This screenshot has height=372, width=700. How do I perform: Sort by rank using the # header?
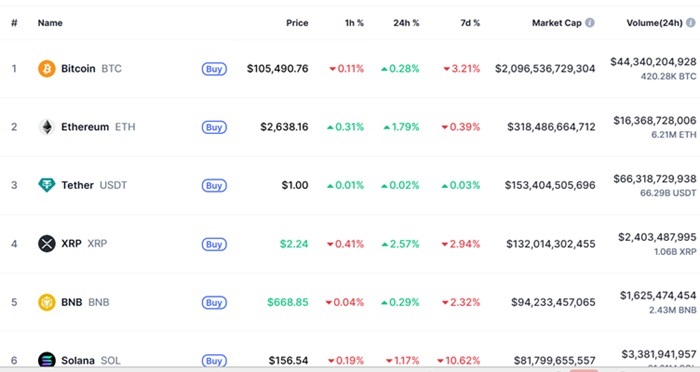click(14, 23)
